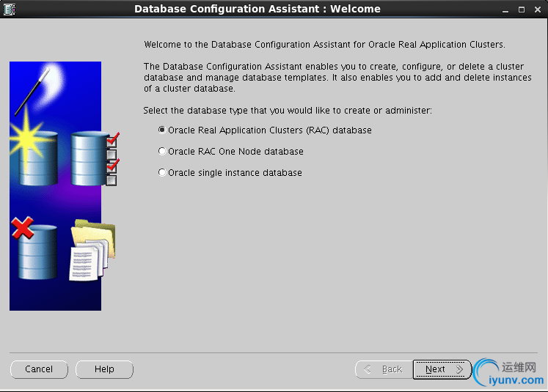Click the 'Select the database type' instruction text
The width and height of the screenshot is (548, 392).
[288, 111]
